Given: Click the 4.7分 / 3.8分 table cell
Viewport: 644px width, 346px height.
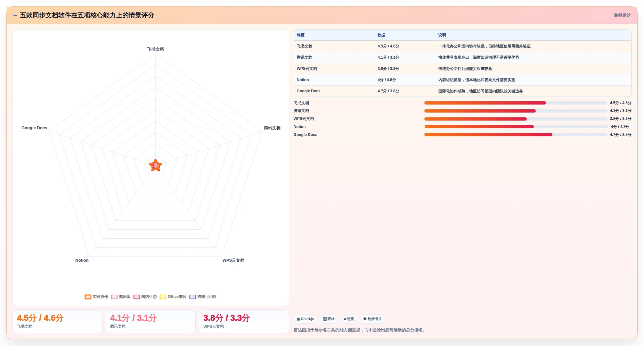Looking at the screenshot, I should (x=388, y=91).
